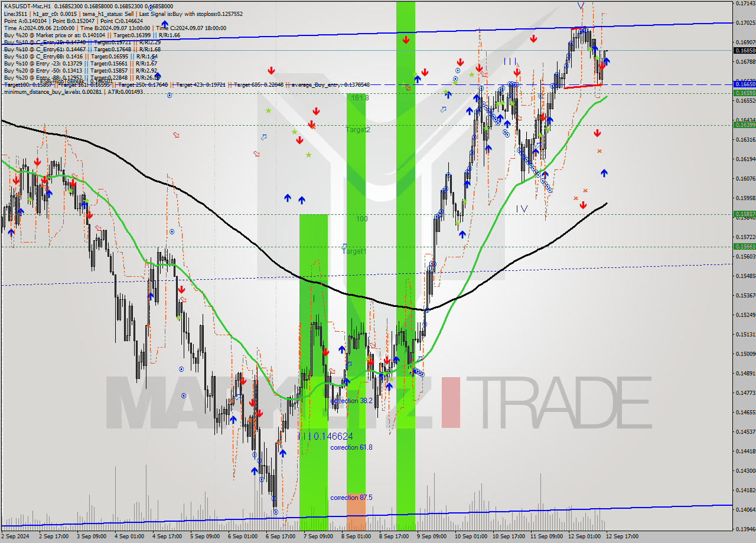Click the '4 Sep 17:00' time axis label
Viewport: 756px width, 543px height.
tap(168, 537)
